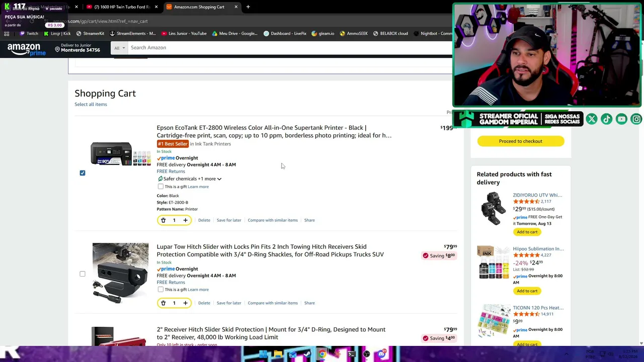Open the gleam.io bookmark
644x362 pixels.
[323, 34]
